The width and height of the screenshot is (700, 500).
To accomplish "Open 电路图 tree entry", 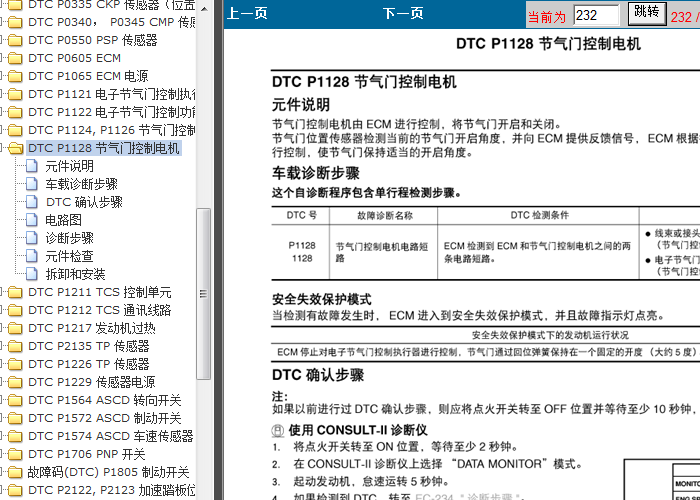I will tap(63, 220).
